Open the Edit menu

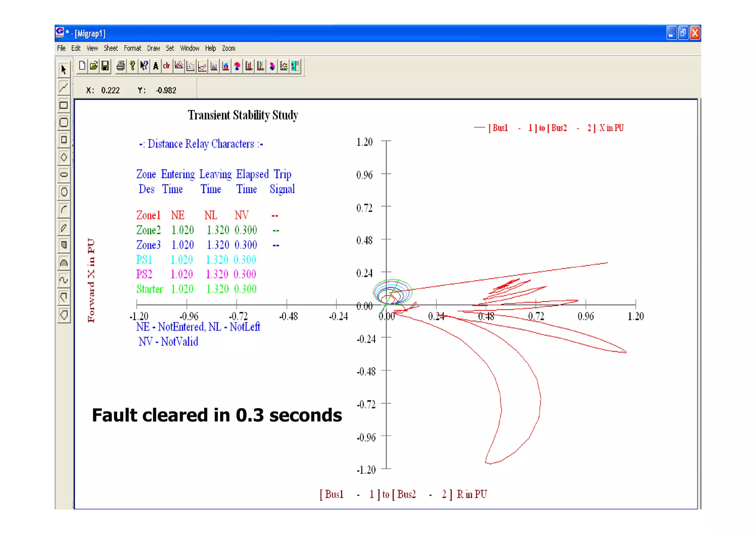click(76, 48)
